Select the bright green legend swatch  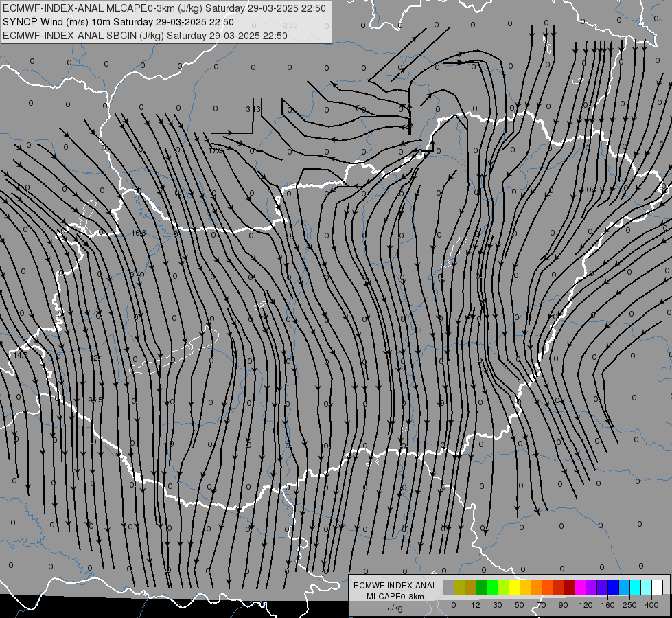click(493, 587)
